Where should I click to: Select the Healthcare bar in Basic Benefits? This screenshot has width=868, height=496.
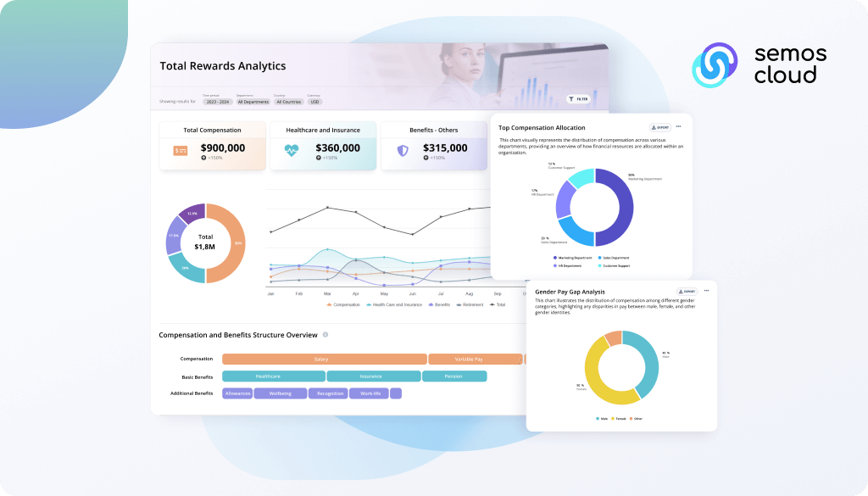pyautogui.click(x=274, y=376)
